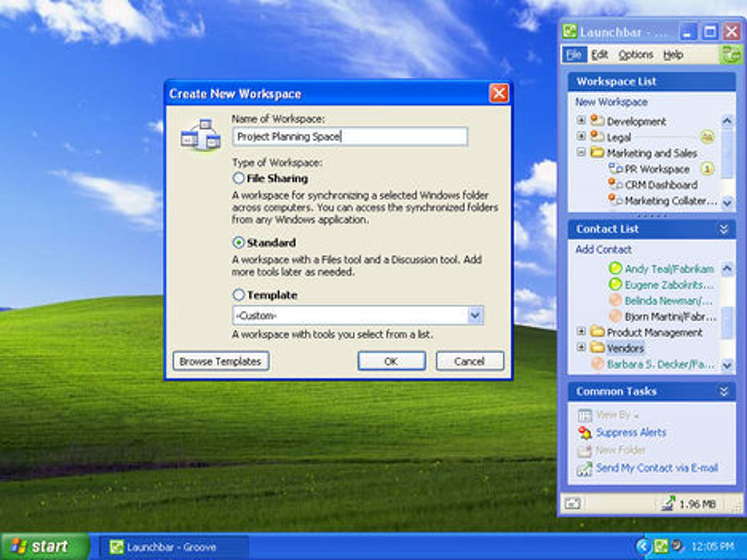Click the Launchbar status bar left icon
The width and height of the screenshot is (747, 560).
pos(572,504)
